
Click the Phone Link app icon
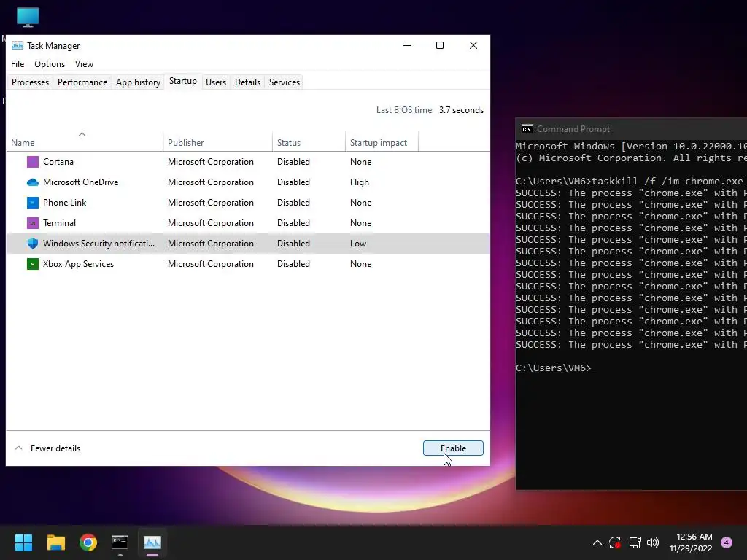(32, 203)
